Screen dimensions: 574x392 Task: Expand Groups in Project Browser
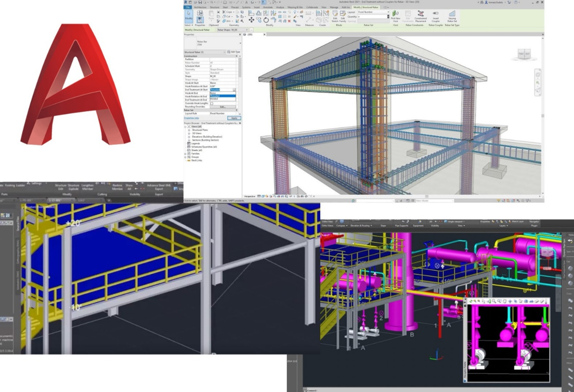[186, 157]
